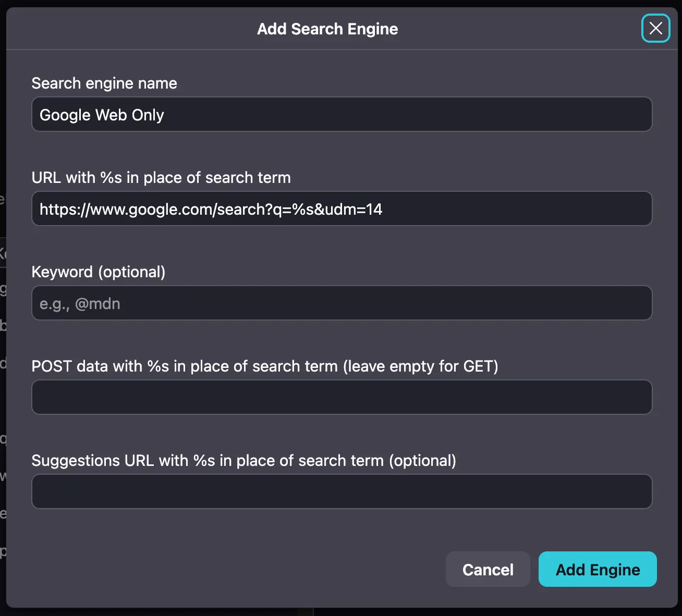Click the URL field containing the Google search address
The height and width of the screenshot is (616, 682).
341,208
